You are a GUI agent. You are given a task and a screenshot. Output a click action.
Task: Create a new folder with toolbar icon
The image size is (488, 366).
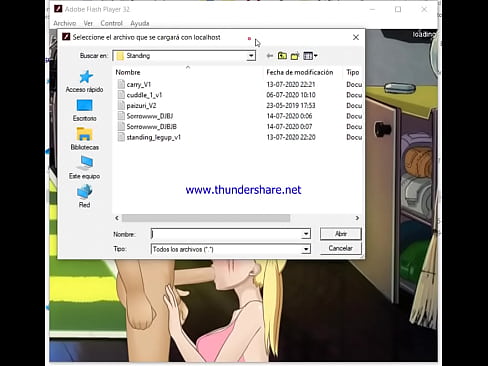[x=295, y=56]
